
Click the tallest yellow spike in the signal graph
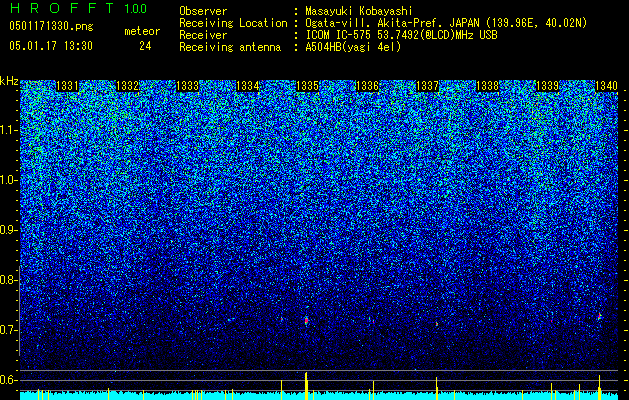(x=306, y=386)
